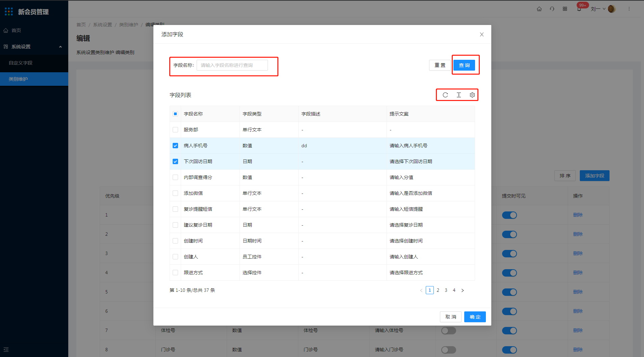Focus the 字段名称 search input
Image resolution: width=644 pixels, height=357 pixels.
pyautogui.click(x=232, y=65)
